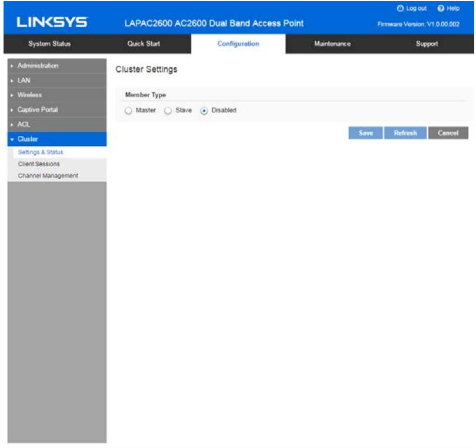Select the Master radio button
Viewport: 476px width, 448px height.
[x=128, y=111]
